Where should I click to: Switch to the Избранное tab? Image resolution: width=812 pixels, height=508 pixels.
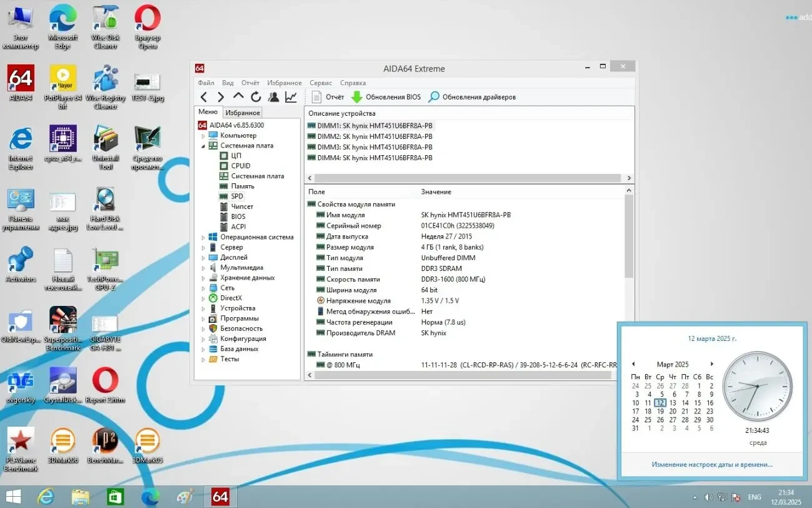tap(242, 113)
